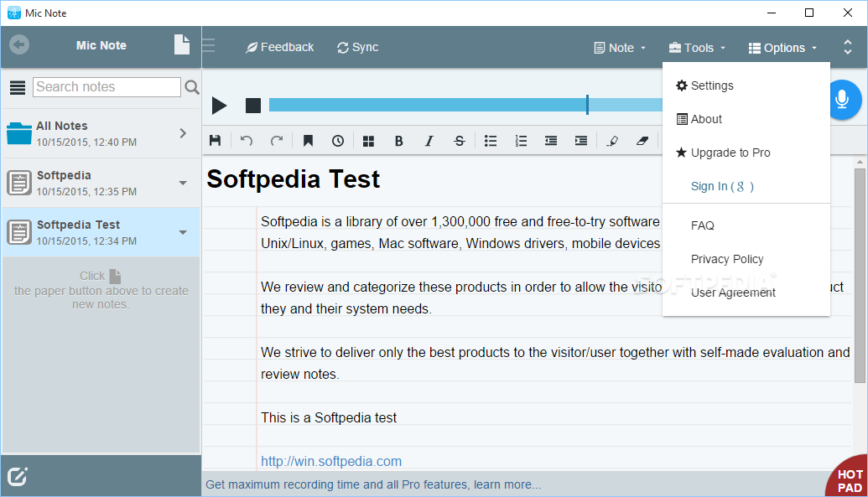Click text 'This is a Softpedia test'
Screen dimensions: 868x497
point(329,418)
